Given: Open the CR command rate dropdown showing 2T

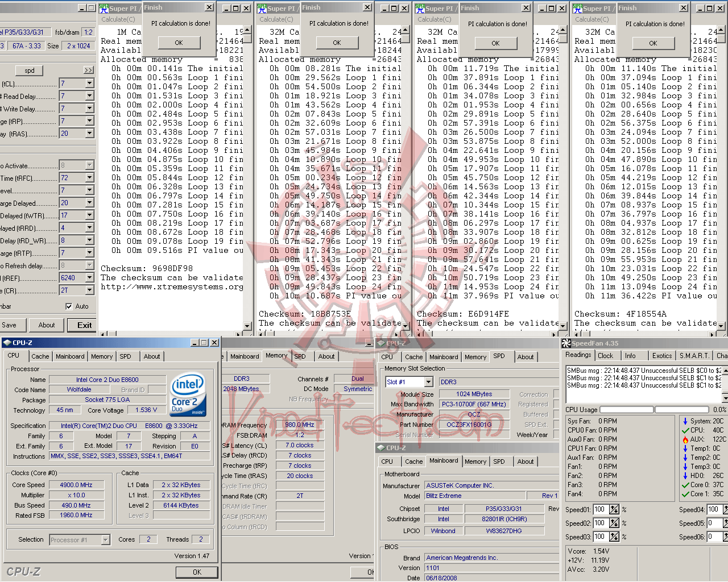Looking at the screenshot, I should (89, 290).
